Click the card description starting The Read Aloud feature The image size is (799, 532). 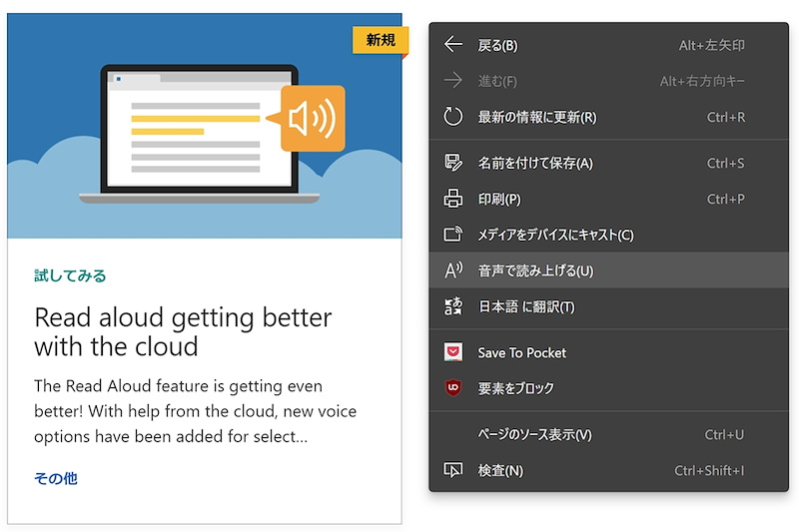click(x=195, y=411)
